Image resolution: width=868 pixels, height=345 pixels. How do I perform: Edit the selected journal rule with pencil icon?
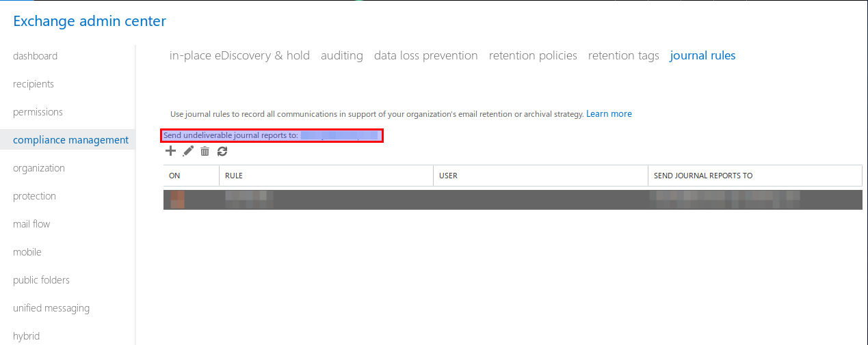pos(188,151)
